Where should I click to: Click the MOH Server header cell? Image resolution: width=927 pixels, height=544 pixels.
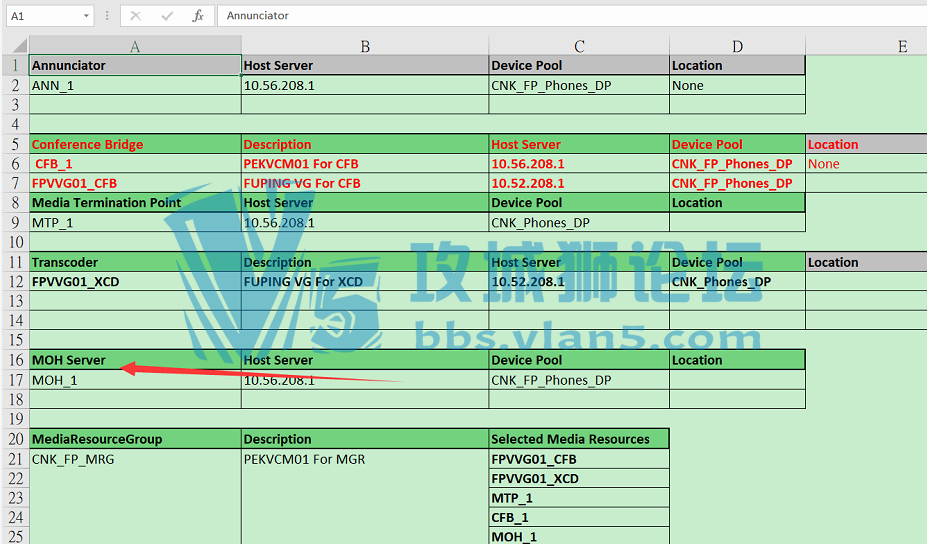[135, 360]
